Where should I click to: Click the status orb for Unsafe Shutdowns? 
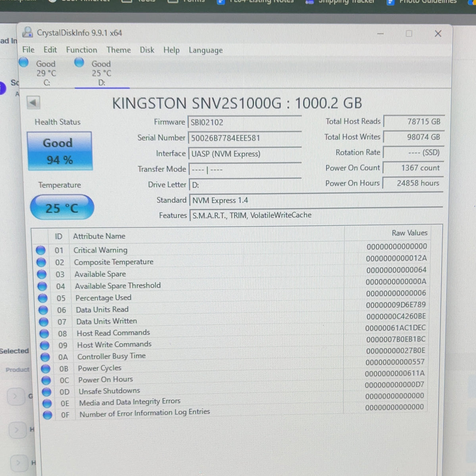click(x=46, y=392)
